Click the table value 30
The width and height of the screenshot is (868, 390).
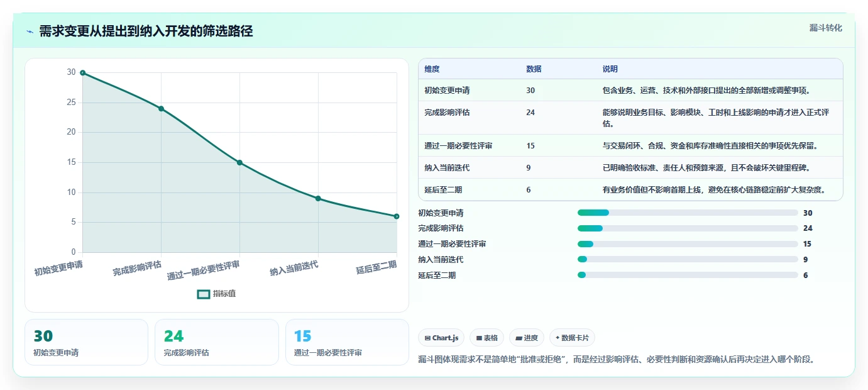(530, 91)
